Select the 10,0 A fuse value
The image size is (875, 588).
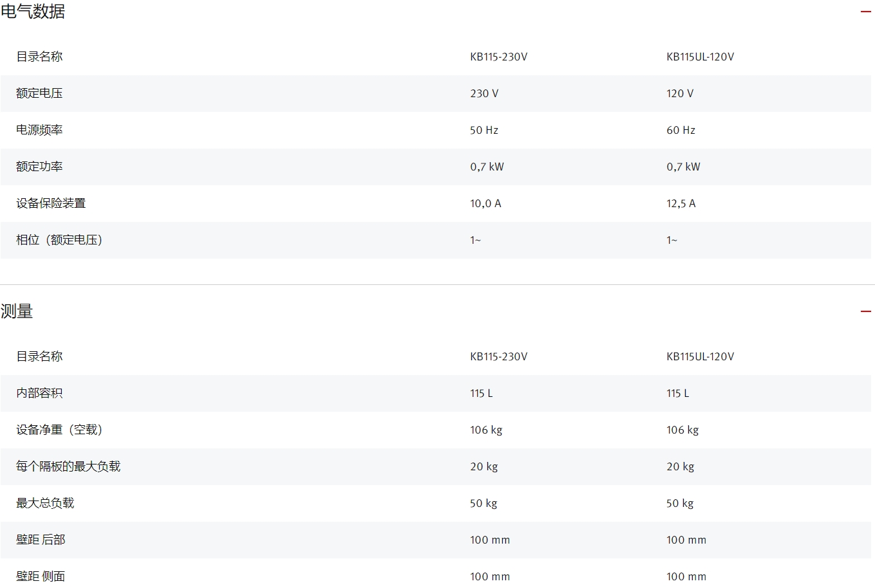(485, 203)
